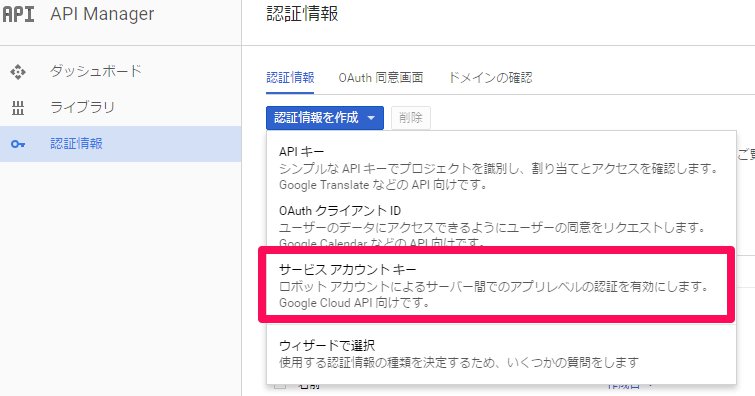Click the library icon in sidebar
The width and height of the screenshot is (755, 396).
point(18,108)
